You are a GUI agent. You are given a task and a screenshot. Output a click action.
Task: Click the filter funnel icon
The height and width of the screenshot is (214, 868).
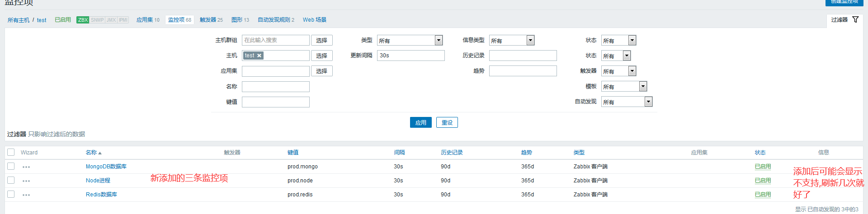(855, 19)
